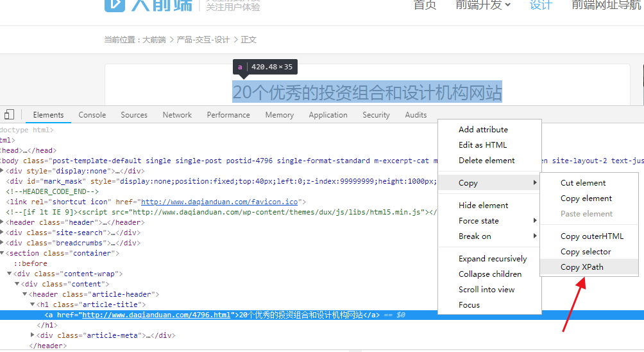Select Collapse children
644x352 pixels.
click(489, 274)
